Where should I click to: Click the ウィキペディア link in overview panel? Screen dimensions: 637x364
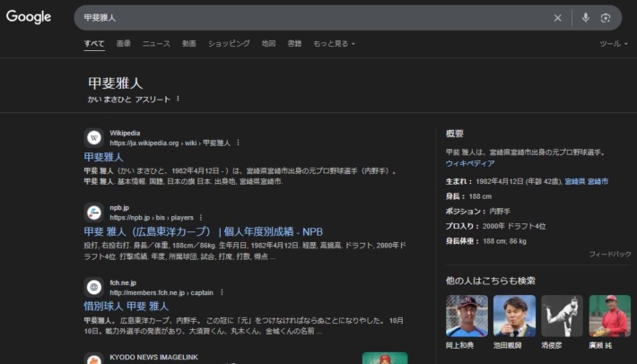[470, 163]
